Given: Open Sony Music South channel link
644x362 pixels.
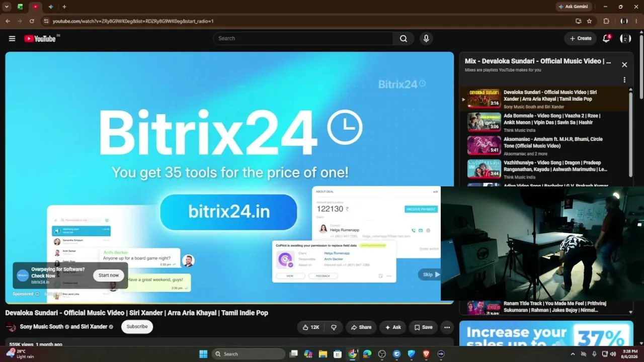Looking at the screenshot, I should (x=42, y=327).
